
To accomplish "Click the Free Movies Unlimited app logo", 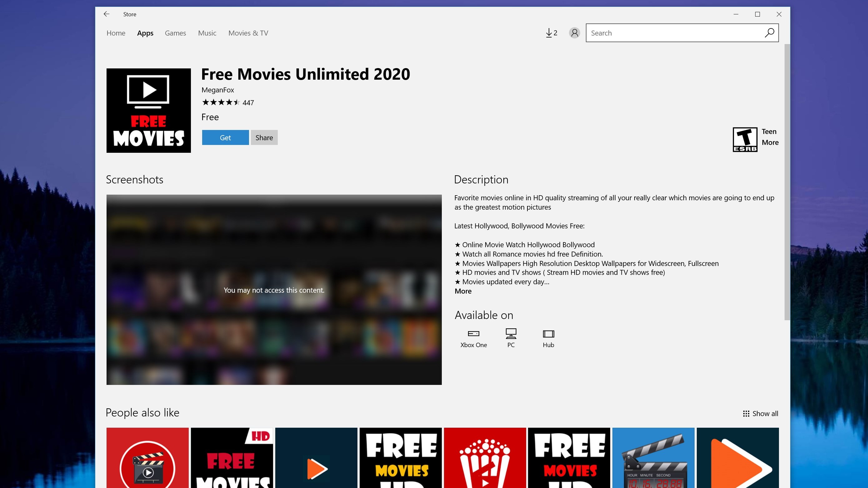I will pyautogui.click(x=149, y=111).
